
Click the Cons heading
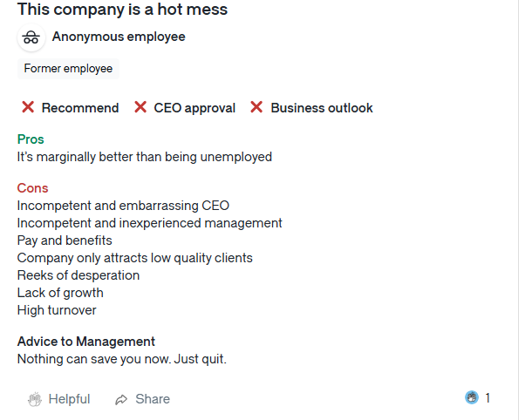coord(32,188)
